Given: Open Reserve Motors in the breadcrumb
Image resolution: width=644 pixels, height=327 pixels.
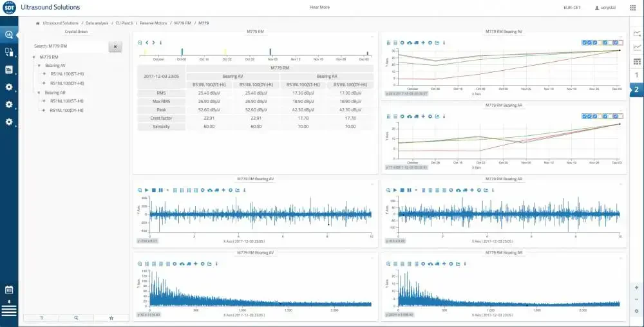Looking at the screenshot, I should pos(153,23).
